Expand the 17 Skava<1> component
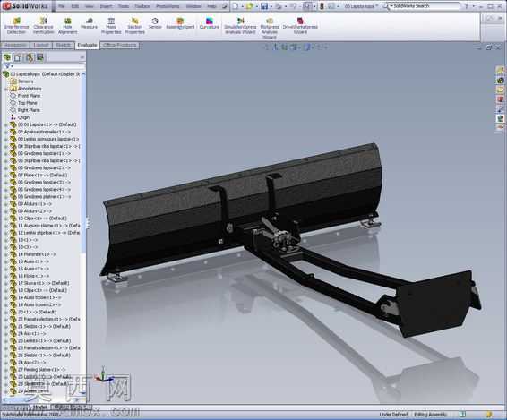 tap(5, 283)
